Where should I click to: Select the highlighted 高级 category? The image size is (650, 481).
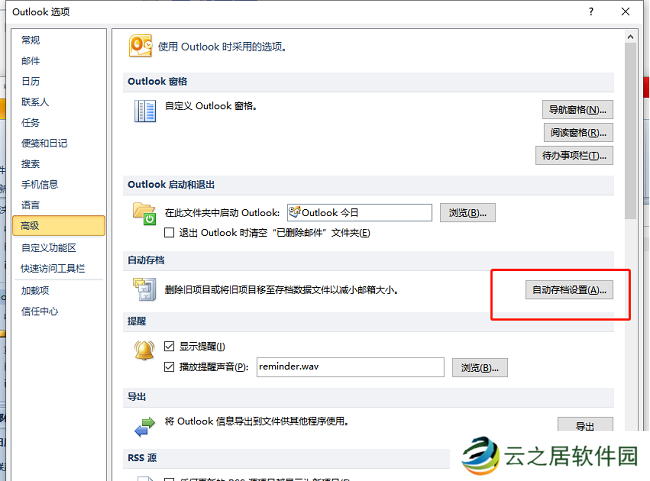58,226
